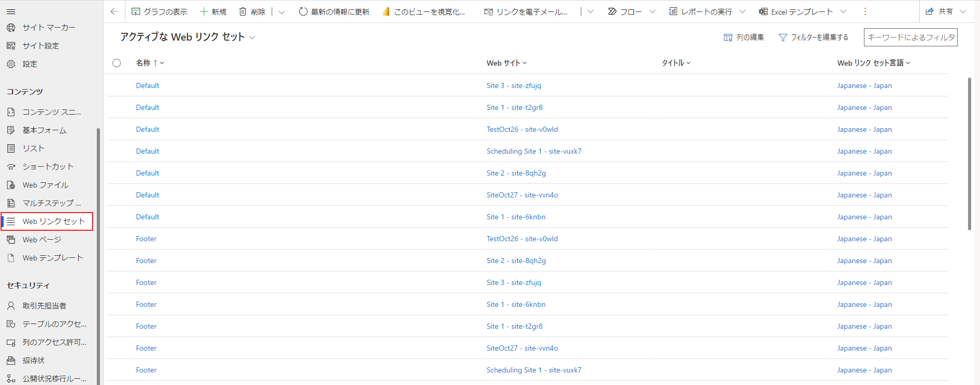Viewport: 980px width, 385px height.
Task: Expand the レポートの実行 dropdown chevron
Action: pos(742,11)
